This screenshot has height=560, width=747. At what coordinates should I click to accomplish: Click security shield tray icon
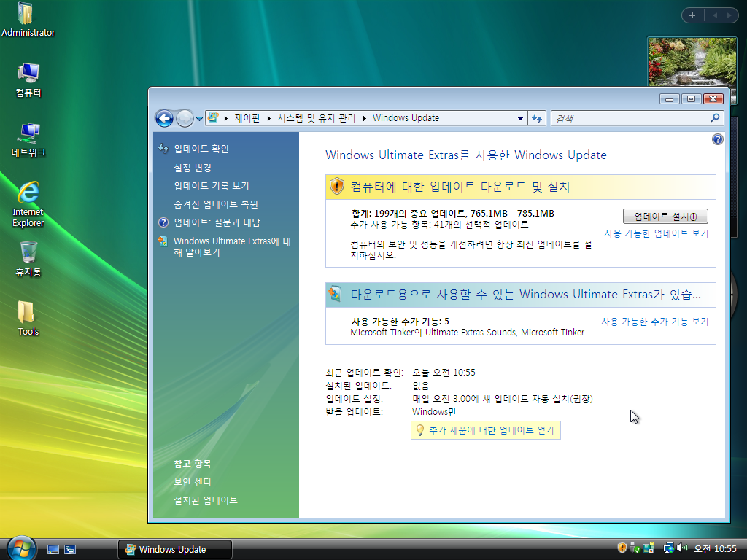coord(622,548)
